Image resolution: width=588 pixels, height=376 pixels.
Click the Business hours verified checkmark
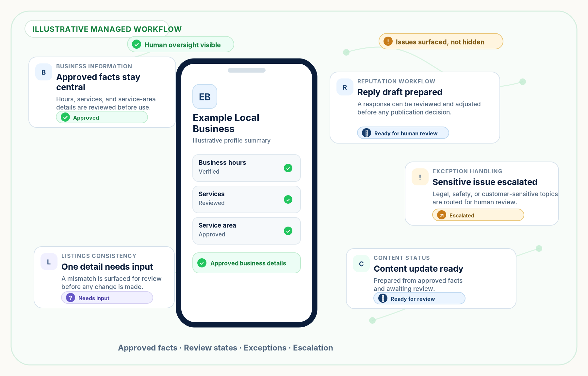288,168
